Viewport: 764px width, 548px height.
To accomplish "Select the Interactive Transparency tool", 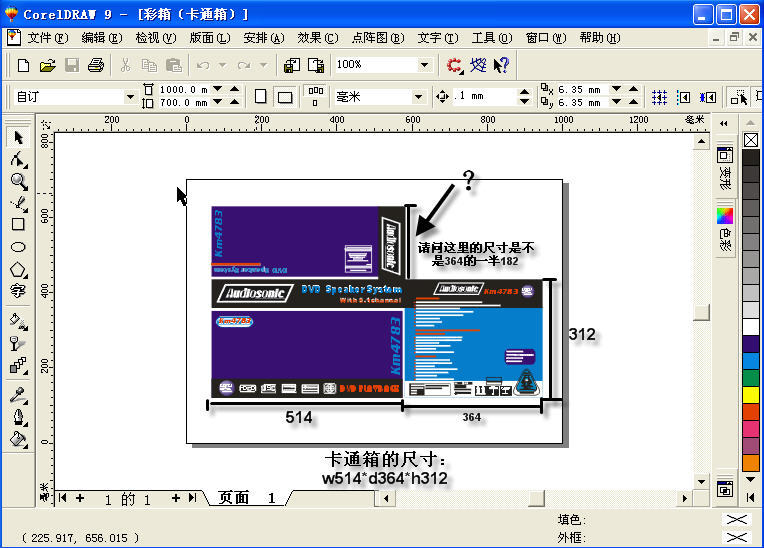I will coord(18,343).
